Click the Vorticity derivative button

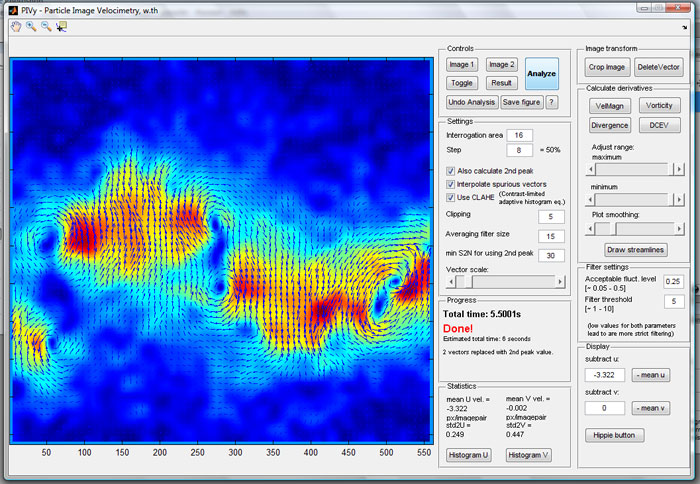[x=659, y=105]
